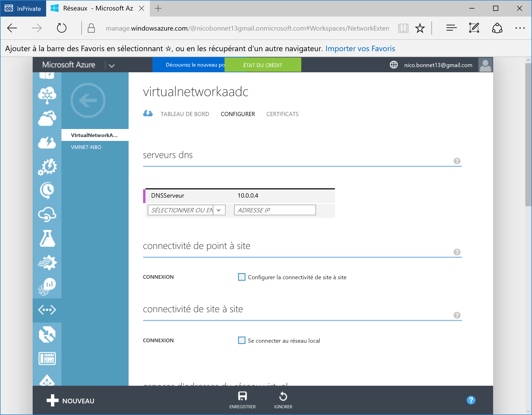Click the Ignorer discard icon
The image size is (532, 415).
(283, 396)
